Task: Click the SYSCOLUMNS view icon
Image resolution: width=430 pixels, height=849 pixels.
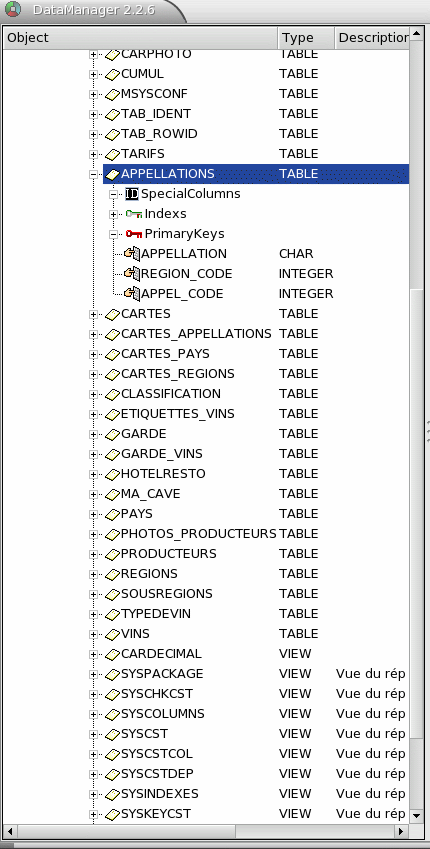Action: (112, 714)
